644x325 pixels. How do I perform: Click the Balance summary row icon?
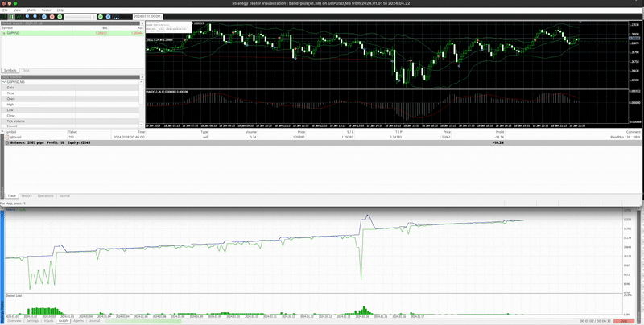[x=7, y=142]
